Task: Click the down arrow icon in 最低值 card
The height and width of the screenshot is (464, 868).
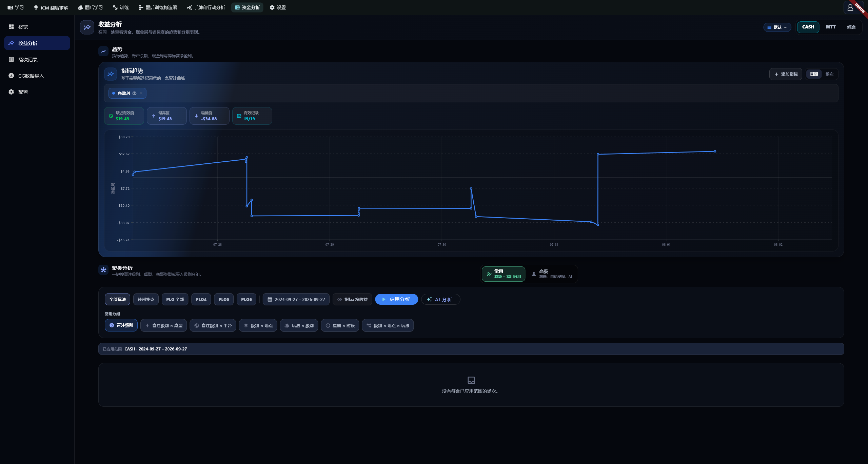Action: [196, 116]
